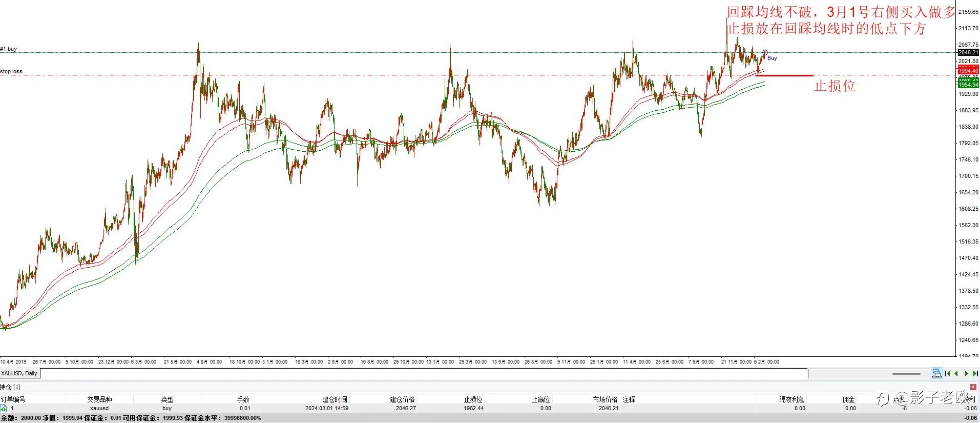Select the market price 2046.21 table cell
The image size is (980, 423).
point(609,409)
